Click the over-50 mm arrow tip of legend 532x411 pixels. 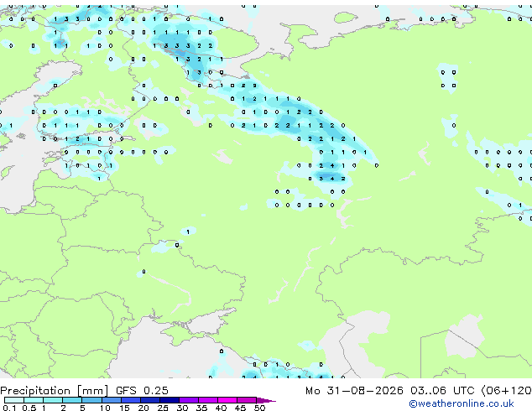[x=266, y=400]
